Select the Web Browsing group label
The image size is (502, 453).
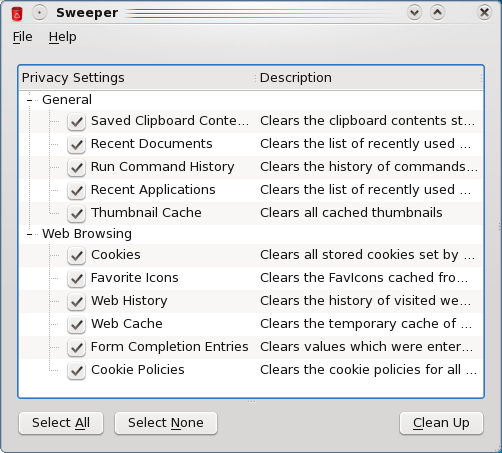tap(87, 234)
